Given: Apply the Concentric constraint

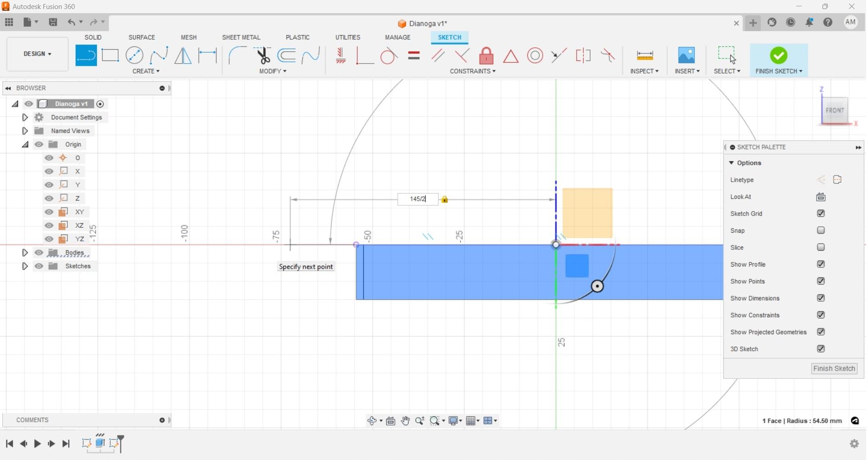Looking at the screenshot, I should (535, 55).
